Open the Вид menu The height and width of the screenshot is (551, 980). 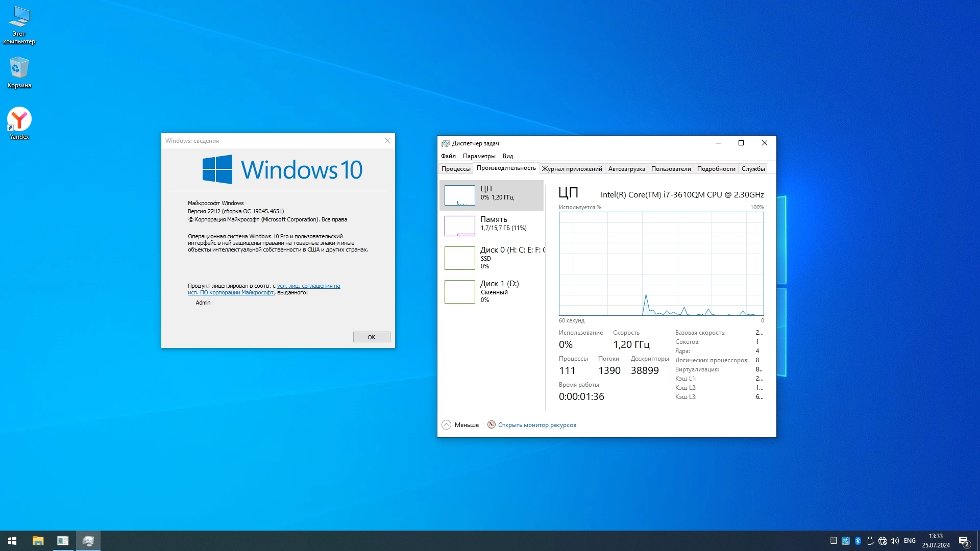click(507, 156)
